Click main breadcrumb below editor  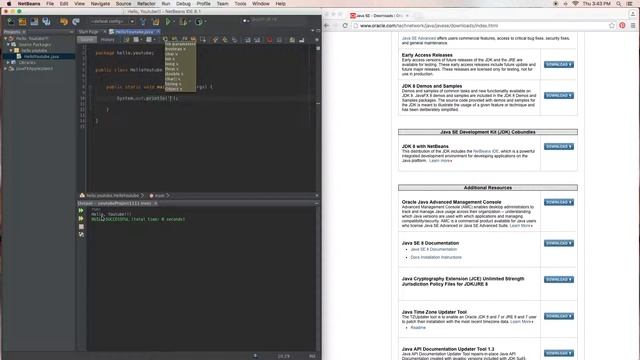tap(159, 196)
